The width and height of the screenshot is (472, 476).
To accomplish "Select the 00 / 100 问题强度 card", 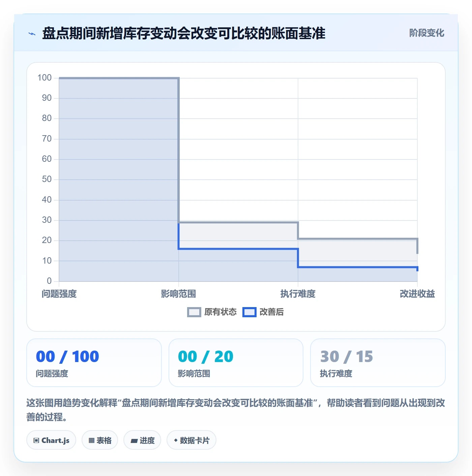I will (x=94, y=363).
